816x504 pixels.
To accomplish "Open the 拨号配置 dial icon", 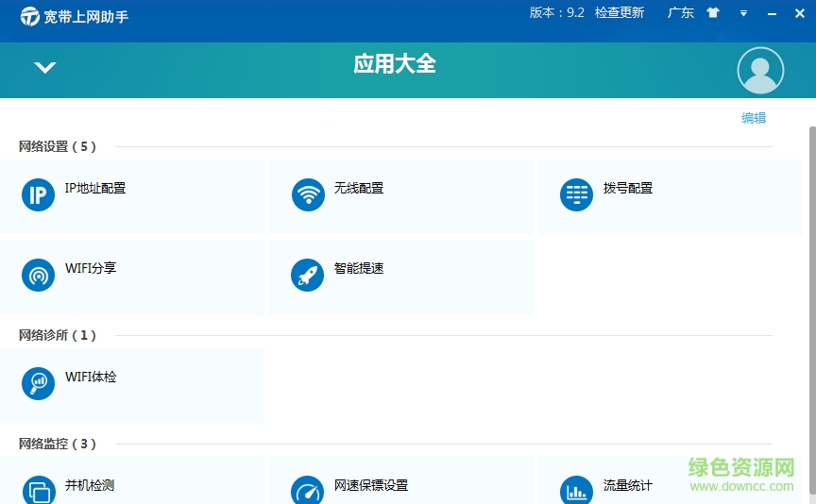I will [x=577, y=195].
